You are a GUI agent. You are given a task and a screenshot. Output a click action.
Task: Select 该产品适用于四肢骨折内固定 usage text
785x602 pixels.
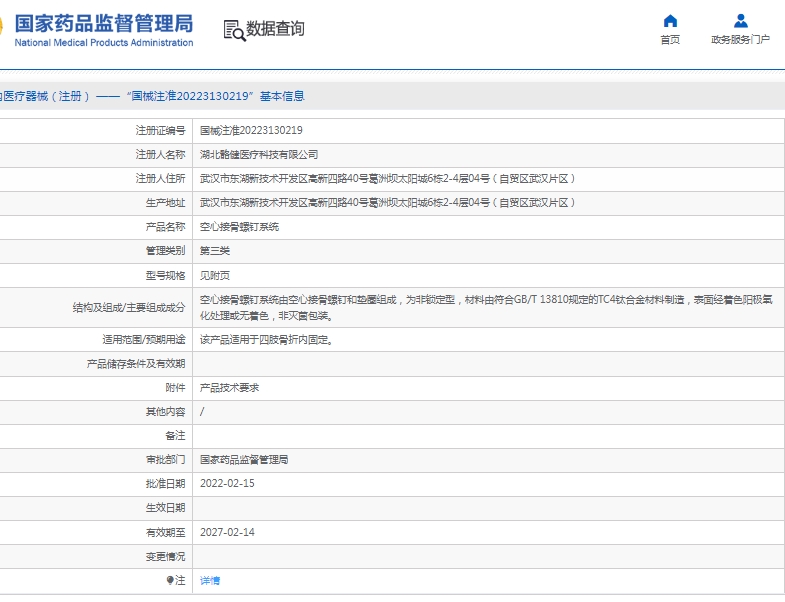click(x=266, y=340)
